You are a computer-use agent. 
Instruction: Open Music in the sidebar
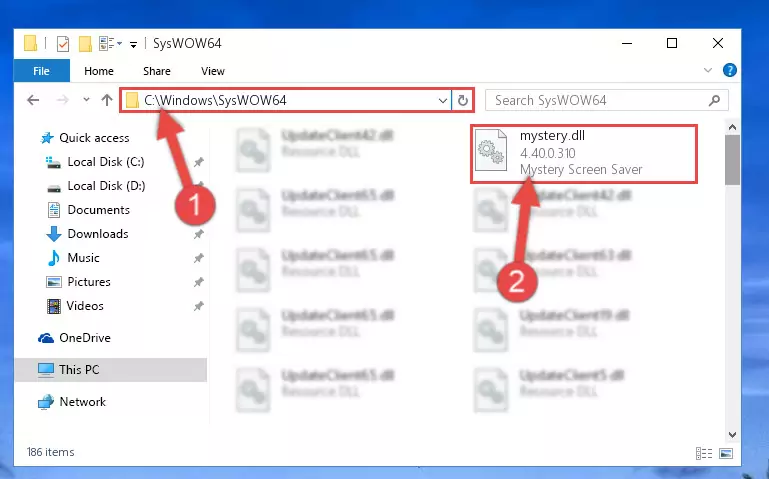pyautogui.click(x=83, y=258)
